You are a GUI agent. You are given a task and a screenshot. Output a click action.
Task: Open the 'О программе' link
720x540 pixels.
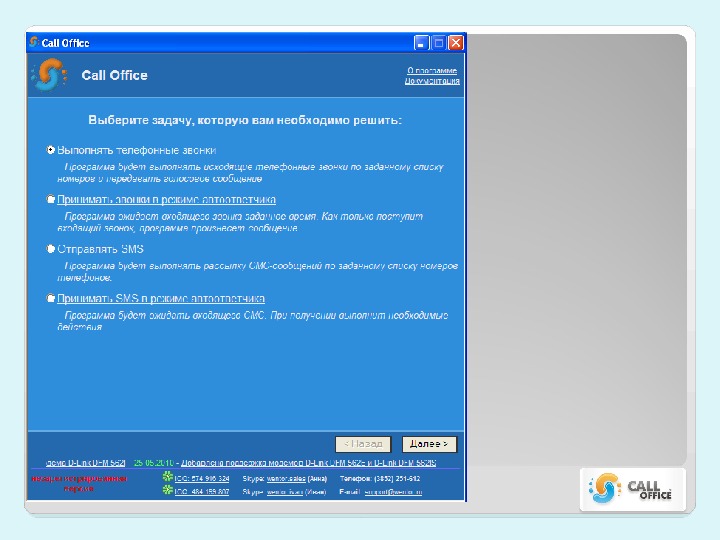[x=432, y=71]
